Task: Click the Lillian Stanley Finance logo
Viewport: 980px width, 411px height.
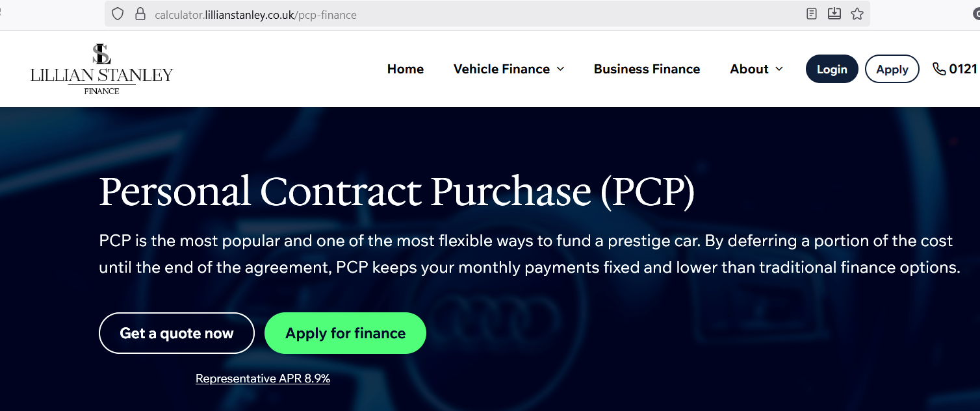Action: coord(101,69)
